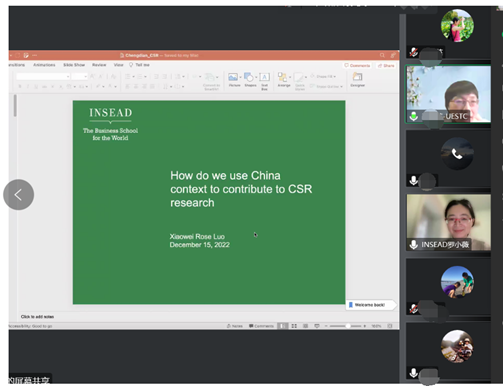The height and width of the screenshot is (386, 503).
Task: Click to add notes field
Action: (37, 317)
